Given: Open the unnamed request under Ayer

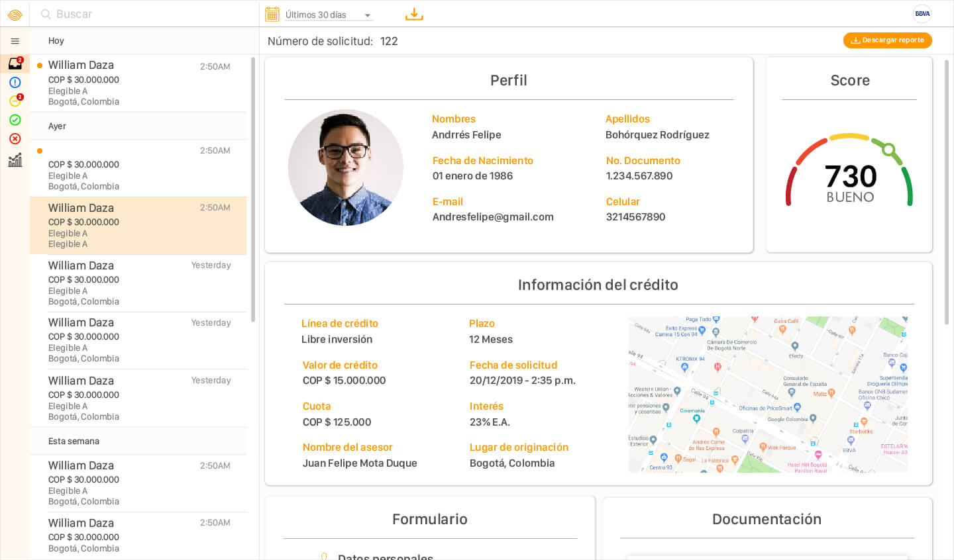Looking at the screenshot, I should (x=138, y=168).
